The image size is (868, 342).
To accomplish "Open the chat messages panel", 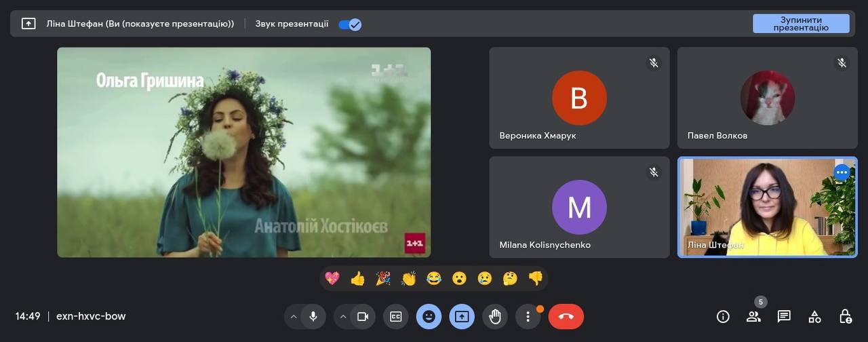I will click(784, 316).
